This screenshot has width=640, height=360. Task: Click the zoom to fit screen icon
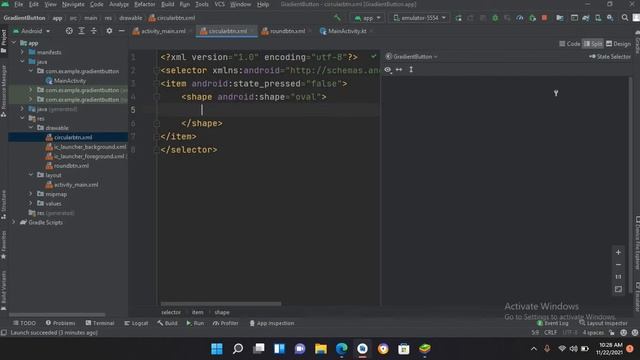coord(618,289)
